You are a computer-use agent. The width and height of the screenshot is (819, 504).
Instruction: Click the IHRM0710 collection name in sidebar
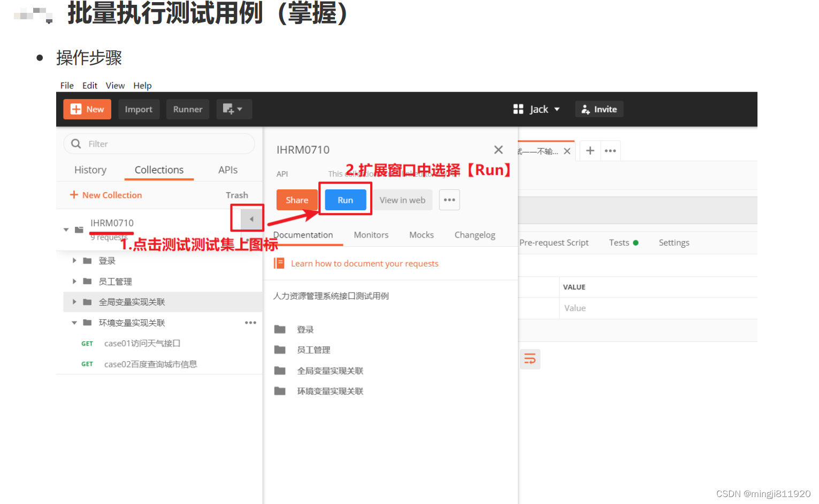[x=112, y=223]
